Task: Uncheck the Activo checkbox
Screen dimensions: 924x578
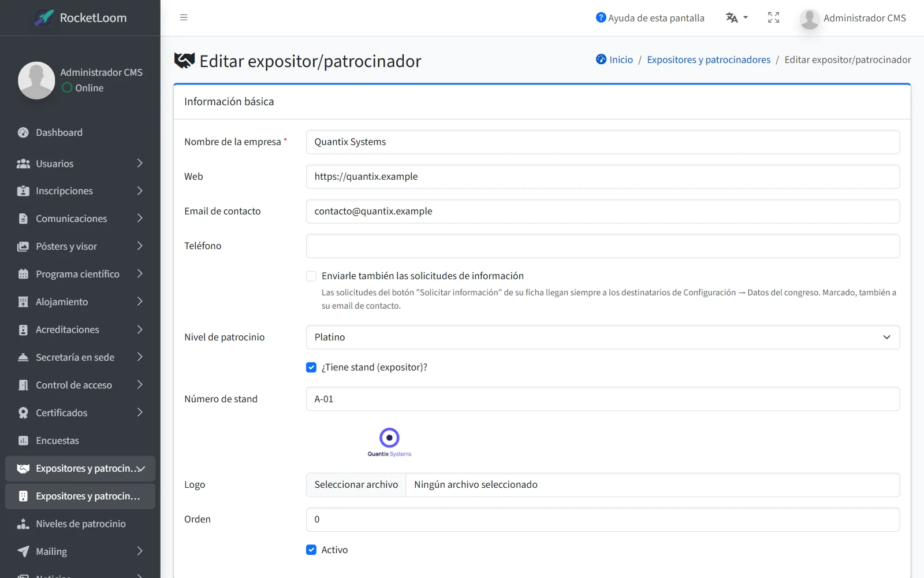Action: pyautogui.click(x=311, y=550)
